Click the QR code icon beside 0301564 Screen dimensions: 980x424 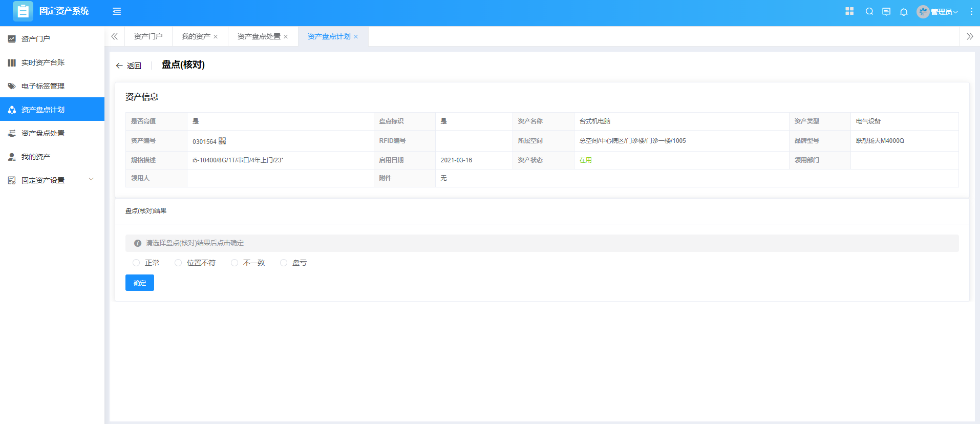(x=222, y=141)
